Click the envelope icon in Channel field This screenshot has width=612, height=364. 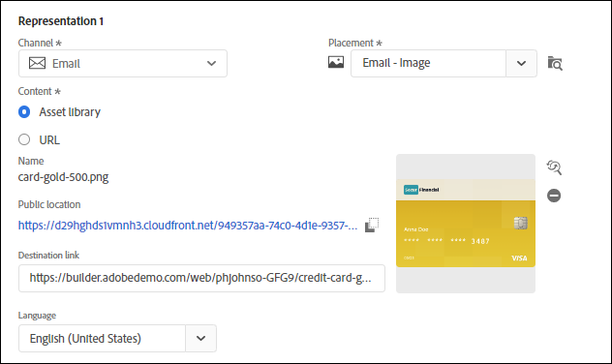point(37,63)
